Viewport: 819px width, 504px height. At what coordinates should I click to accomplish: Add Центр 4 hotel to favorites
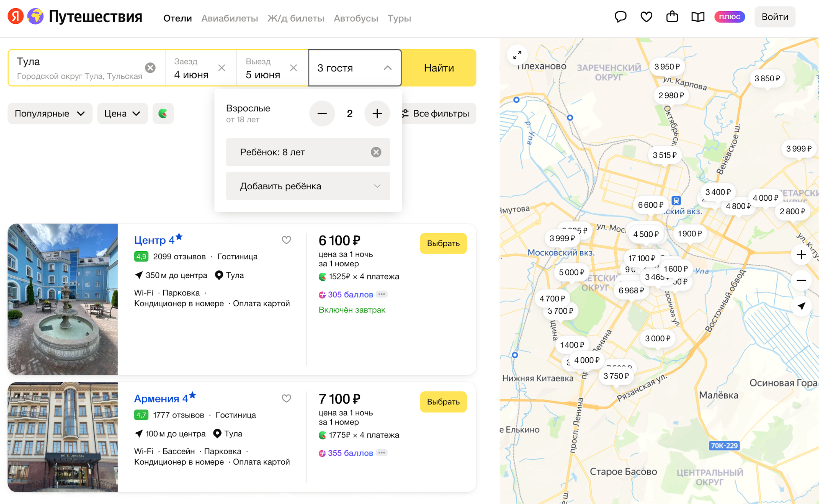point(286,240)
